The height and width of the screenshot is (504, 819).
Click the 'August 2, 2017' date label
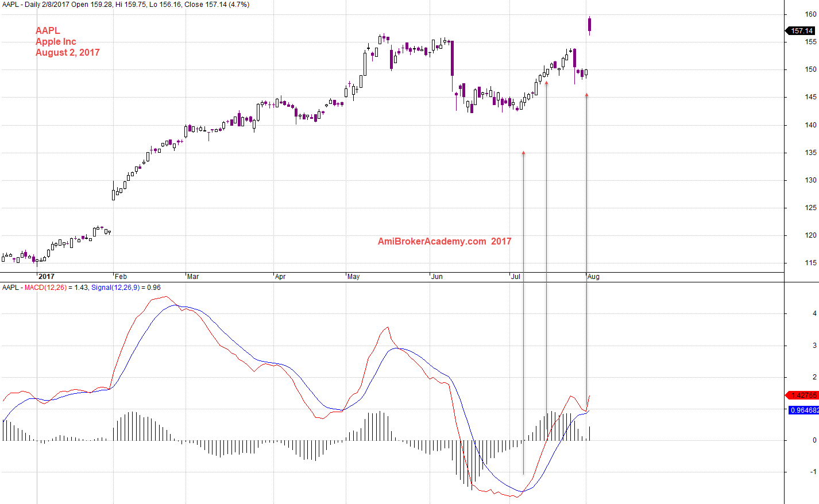[68, 52]
